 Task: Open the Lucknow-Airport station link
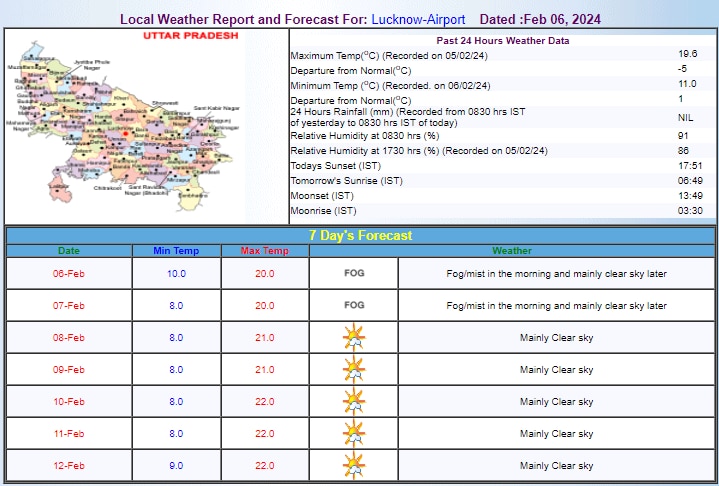pos(418,20)
